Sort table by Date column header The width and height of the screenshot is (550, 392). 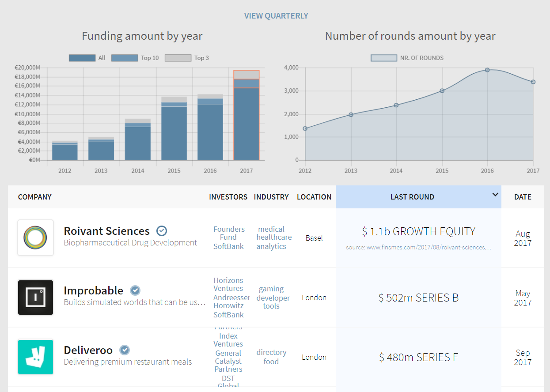click(523, 197)
